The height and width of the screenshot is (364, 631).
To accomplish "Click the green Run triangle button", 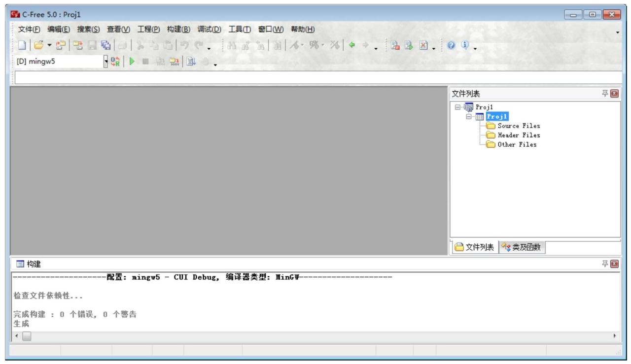I will click(x=132, y=61).
